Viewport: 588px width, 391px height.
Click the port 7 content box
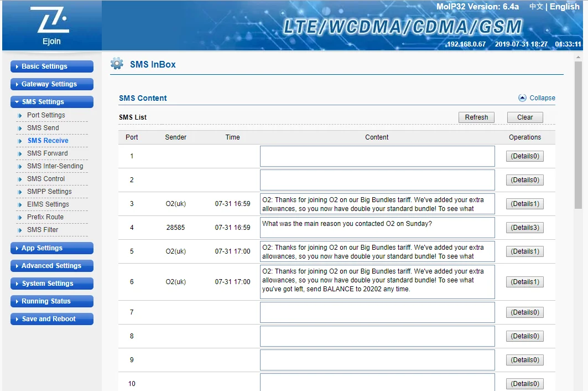point(377,312)
